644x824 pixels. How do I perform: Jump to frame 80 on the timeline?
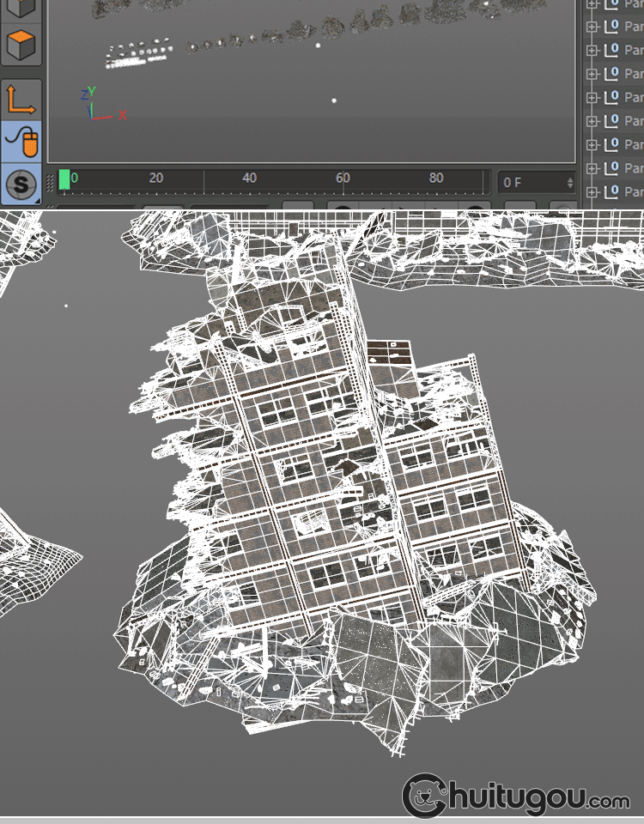pyautogui.click(x=436, y=180)
